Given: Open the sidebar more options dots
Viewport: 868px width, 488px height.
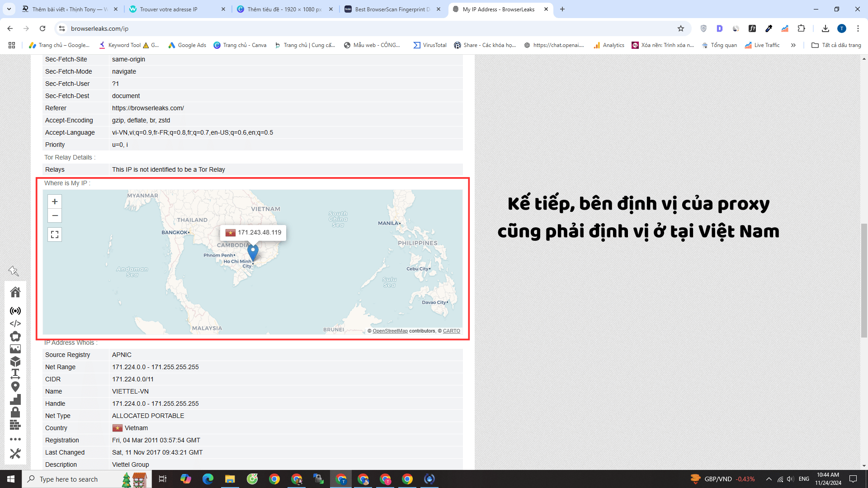Looking at the screenshot, I should pyautogui.click(x=15, y=439).
